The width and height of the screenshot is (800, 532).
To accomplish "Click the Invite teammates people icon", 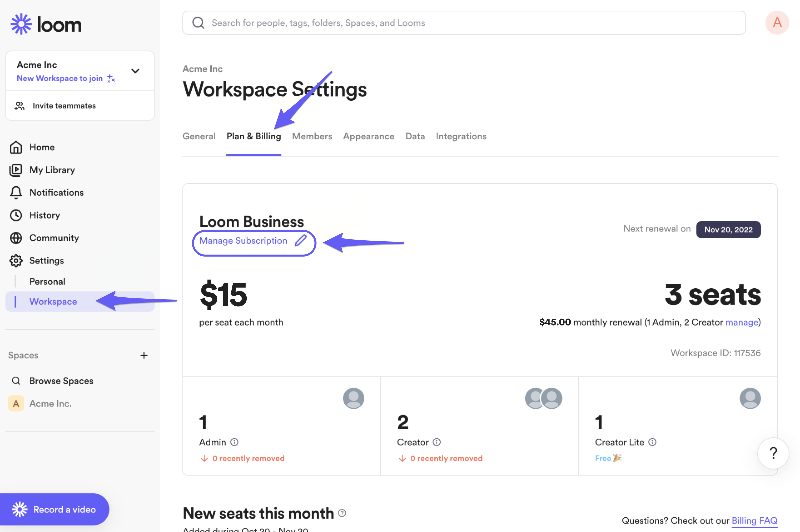I will [19, 106].
